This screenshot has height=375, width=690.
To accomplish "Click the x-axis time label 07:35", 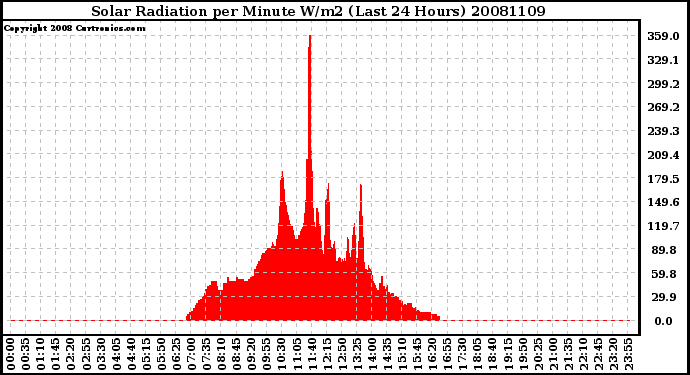I will tap(206, 354).
